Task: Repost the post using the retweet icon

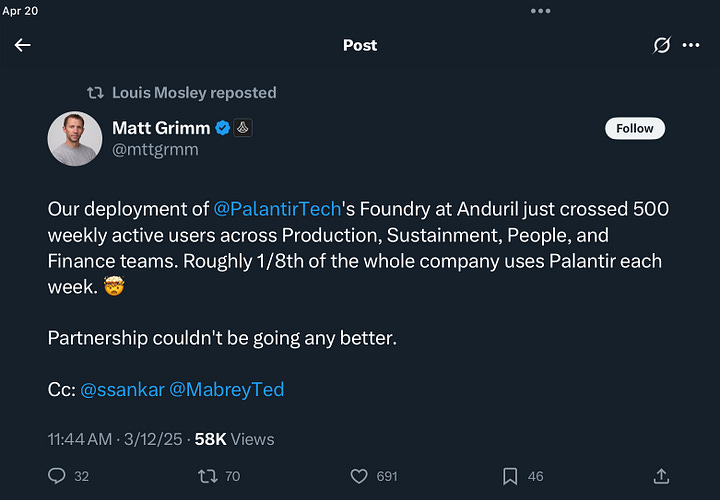Action: coord(206,476)
